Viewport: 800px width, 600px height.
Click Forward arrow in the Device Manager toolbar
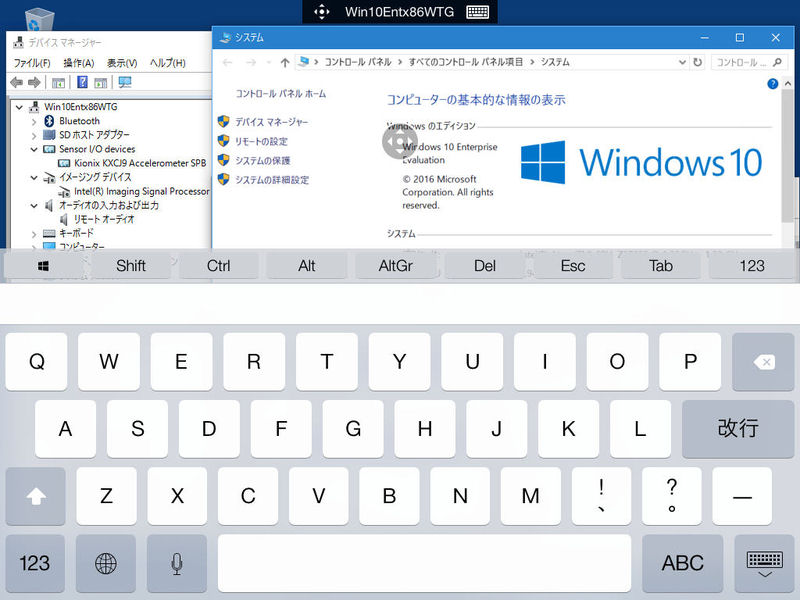34,82
